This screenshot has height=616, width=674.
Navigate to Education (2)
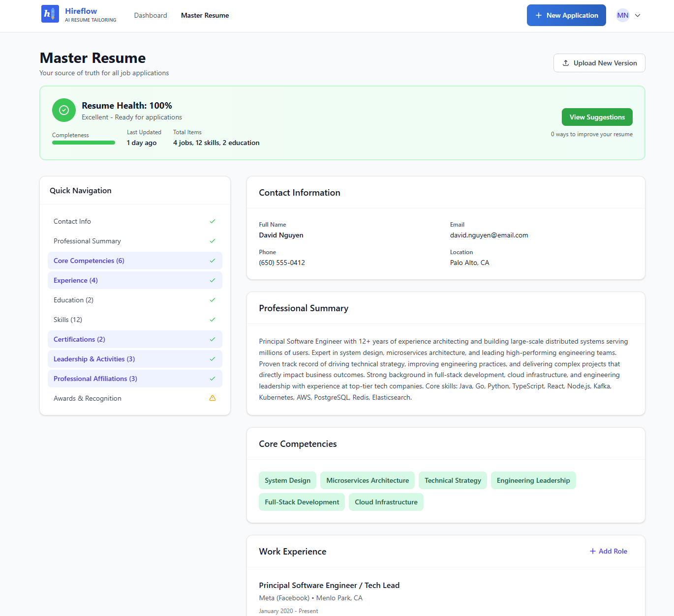135,300
